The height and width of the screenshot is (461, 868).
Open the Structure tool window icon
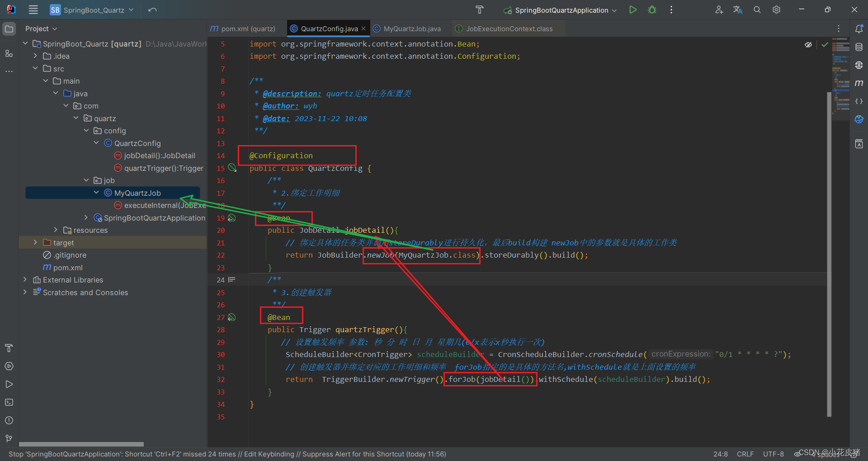9,53
